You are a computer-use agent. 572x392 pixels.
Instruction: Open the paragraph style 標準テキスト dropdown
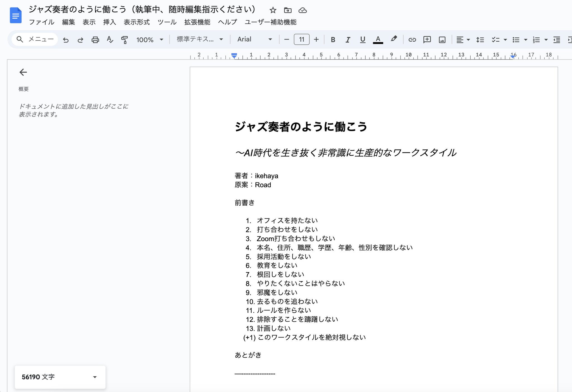(x=200, y=39)
